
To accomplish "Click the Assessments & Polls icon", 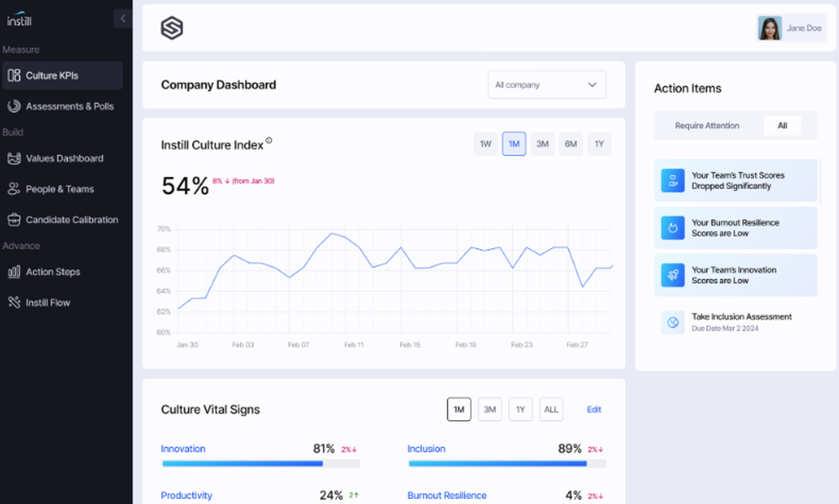I will 14,106.
